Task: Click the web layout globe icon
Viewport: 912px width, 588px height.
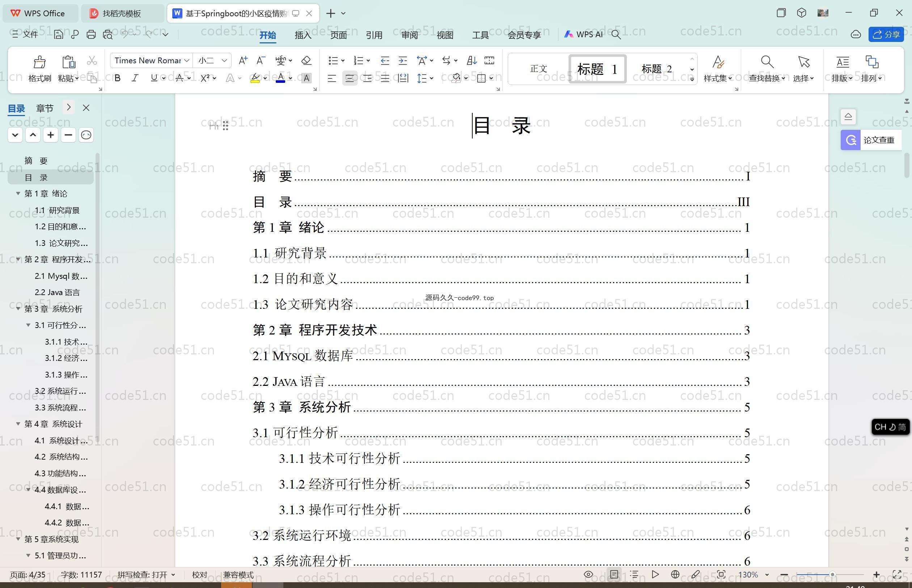Action: tap(675, 574)
